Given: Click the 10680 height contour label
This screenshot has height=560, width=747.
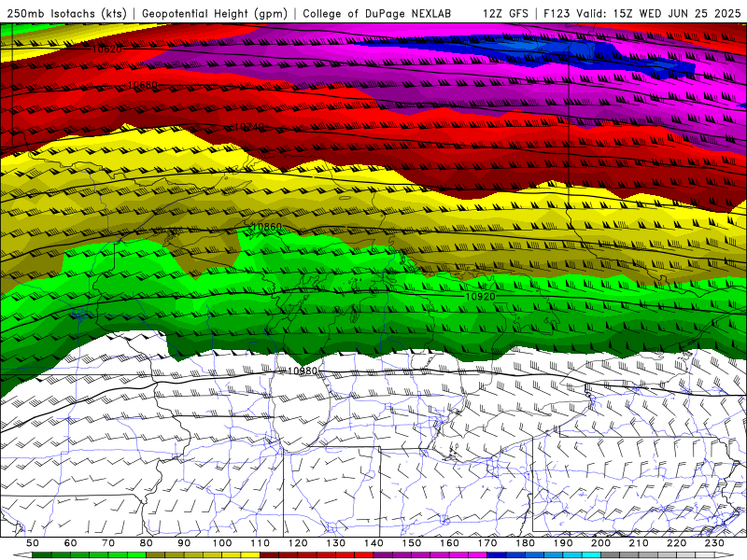Looking at the screenshot, I should coord(143,85).
